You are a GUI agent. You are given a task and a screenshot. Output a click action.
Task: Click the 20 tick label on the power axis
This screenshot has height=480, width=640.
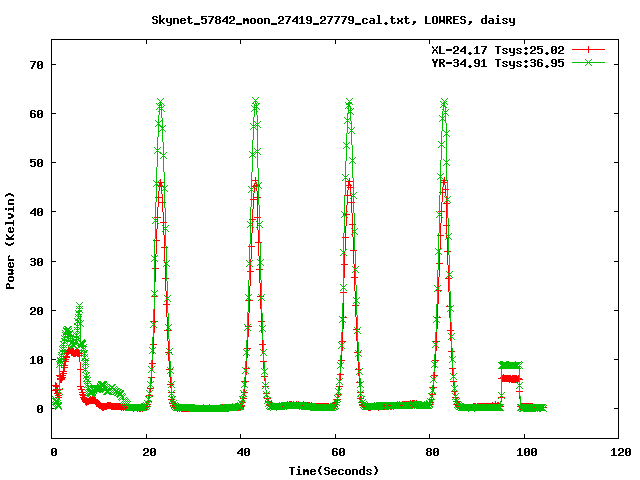click(37, 311)
